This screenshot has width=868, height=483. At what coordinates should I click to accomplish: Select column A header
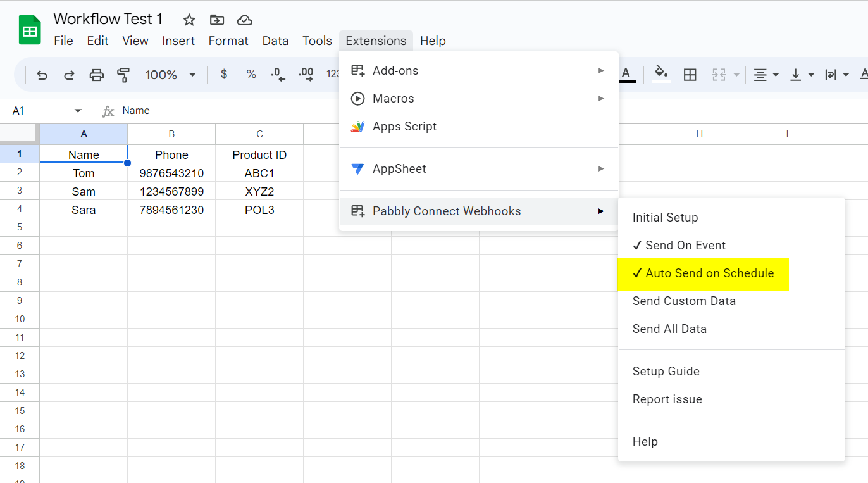[x=84, y=134]
